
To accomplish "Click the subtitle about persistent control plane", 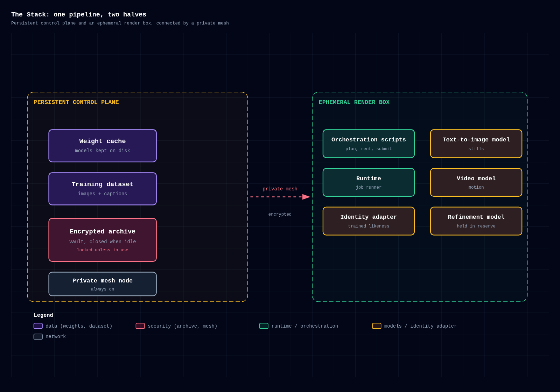I will [120, 23].
